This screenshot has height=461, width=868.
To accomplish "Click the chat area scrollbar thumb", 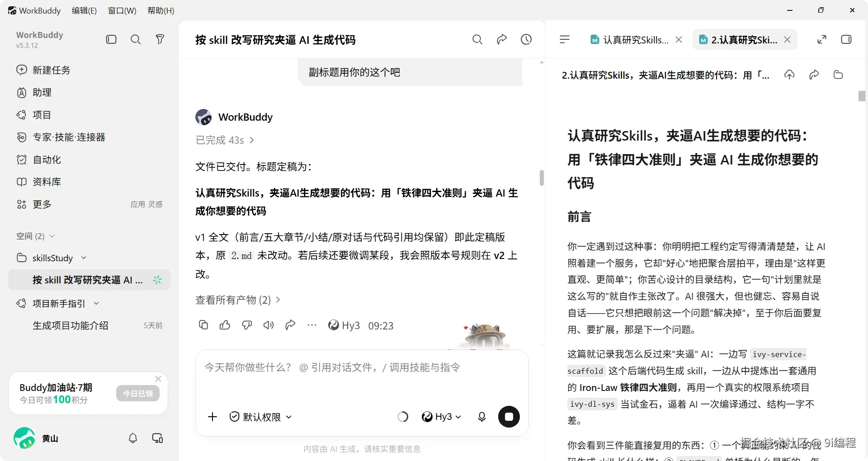I will (x=542, y=178).
